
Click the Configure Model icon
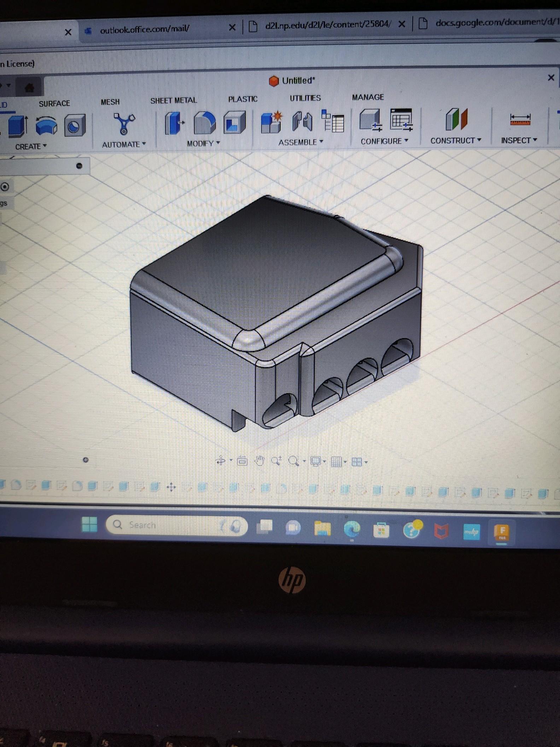(x=371, y=120)
